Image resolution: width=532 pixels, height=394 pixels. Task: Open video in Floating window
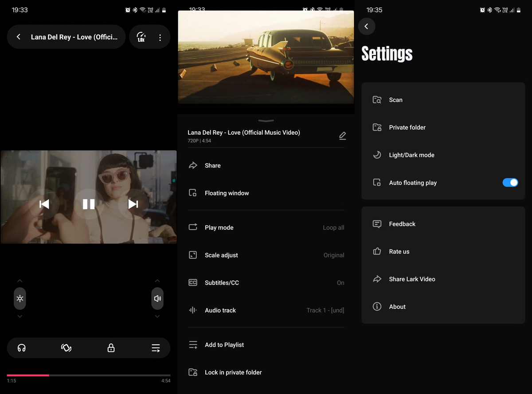(x=266, y=193)
